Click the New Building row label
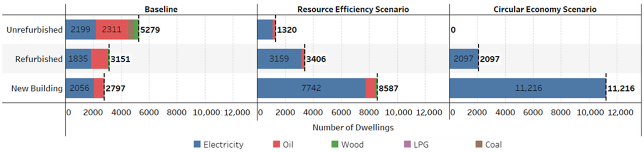 (37, 88)
